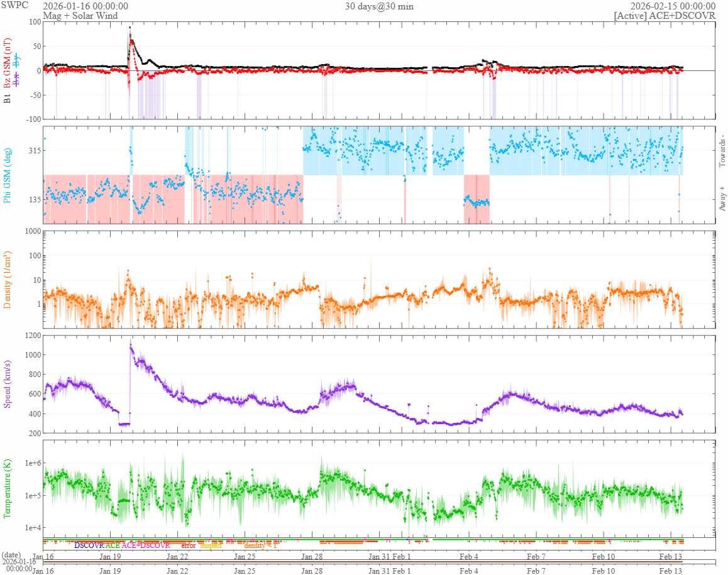This screenshot has width=728, height=575.
Task: Click the end time 2026-02-15 00:00:00
Action: (673, 6)
